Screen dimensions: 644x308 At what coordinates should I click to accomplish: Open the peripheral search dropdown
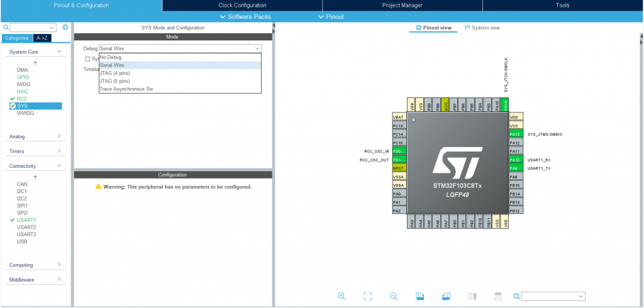[52, 28]
